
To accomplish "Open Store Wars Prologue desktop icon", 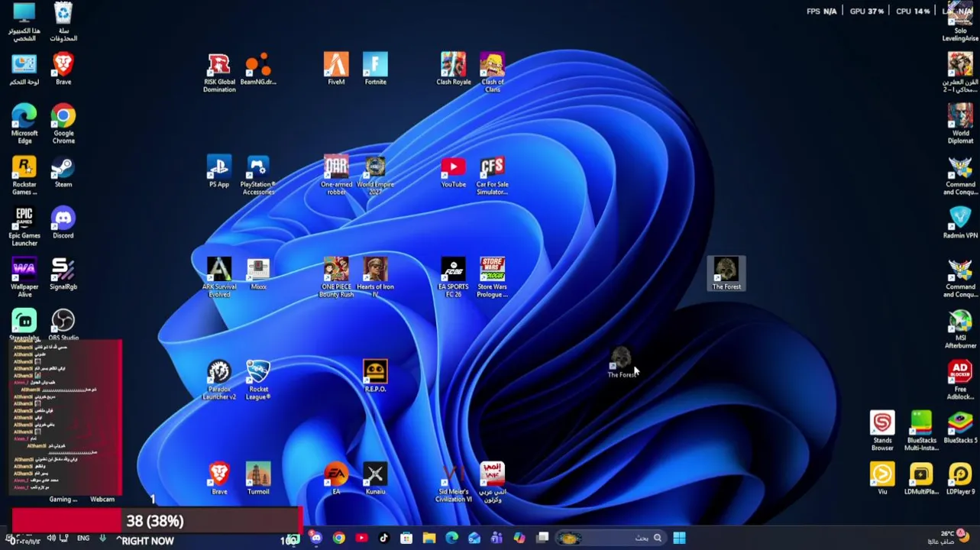I will pyautogui.click(x=492, y=279).
